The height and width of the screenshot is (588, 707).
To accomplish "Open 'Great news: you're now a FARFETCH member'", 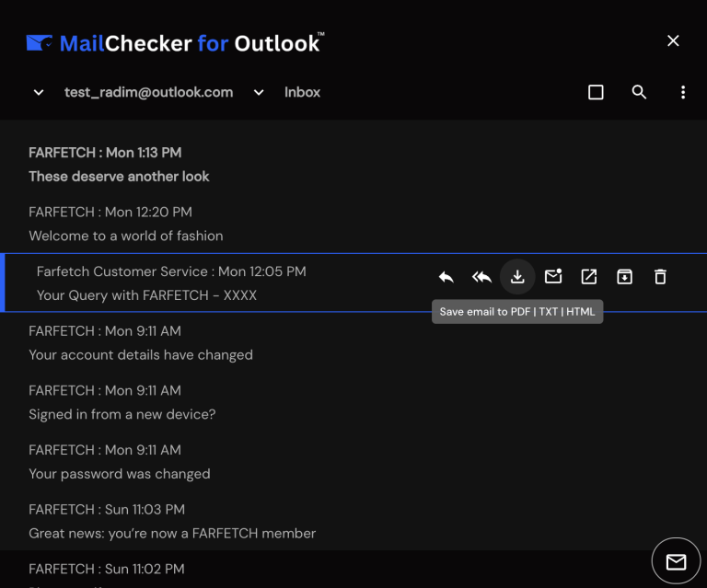I will pyautogui.click(x=353, y=522).
